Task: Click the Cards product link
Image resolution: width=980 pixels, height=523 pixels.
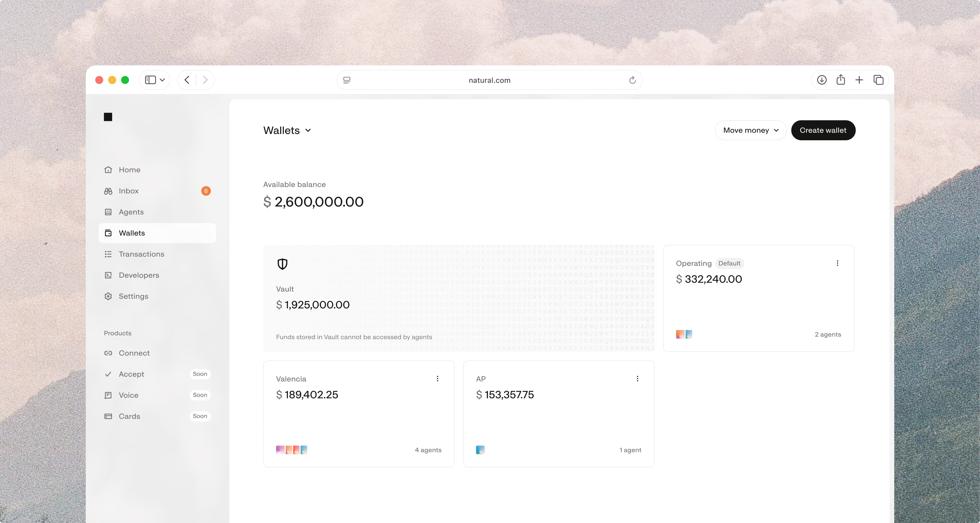Action: 157,416
